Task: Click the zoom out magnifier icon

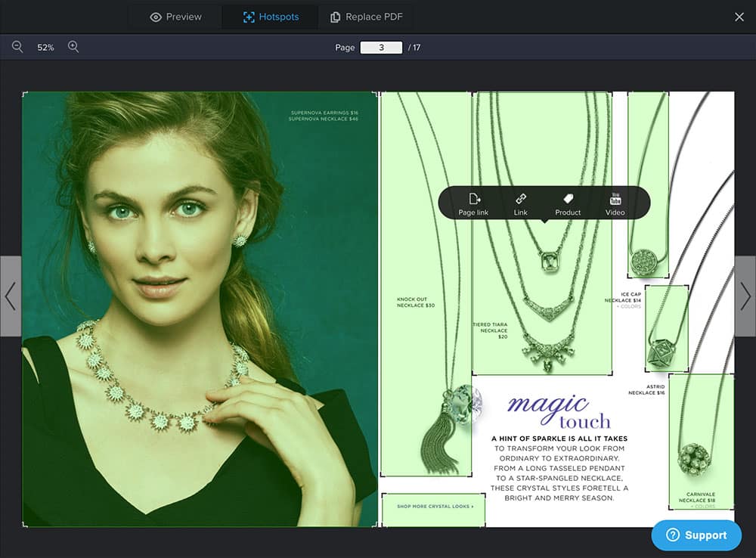Action: [x=17, y=47]
